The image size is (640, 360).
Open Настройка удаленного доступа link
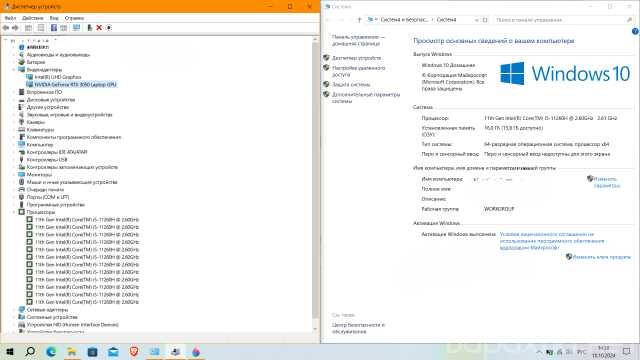coord(358,71)
